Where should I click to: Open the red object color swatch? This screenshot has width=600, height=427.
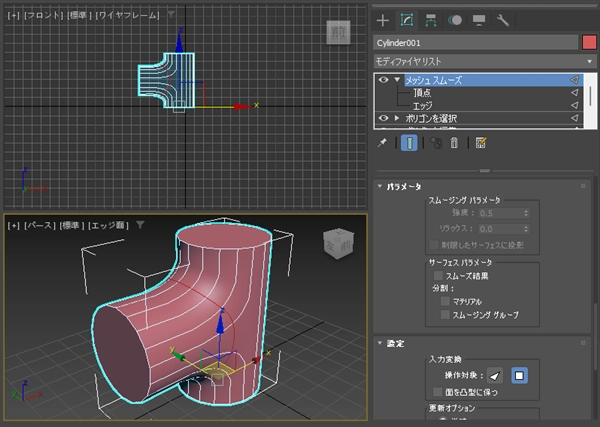(589, 42)
